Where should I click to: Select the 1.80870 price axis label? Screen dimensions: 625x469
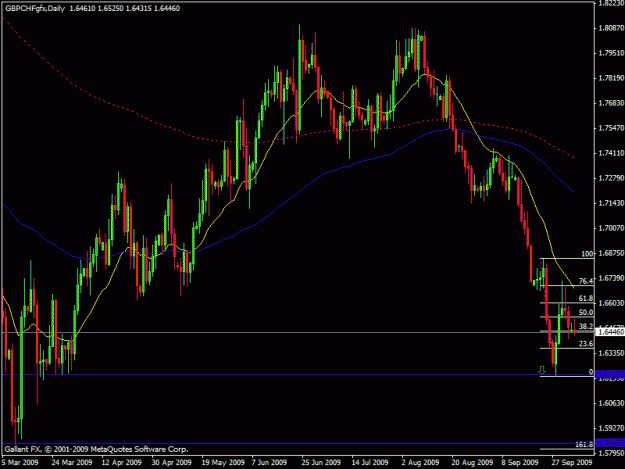tap(611, 28)
